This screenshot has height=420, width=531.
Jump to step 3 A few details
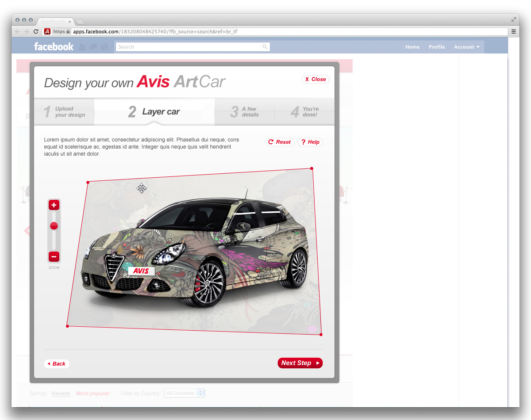(x=245, y=111)
